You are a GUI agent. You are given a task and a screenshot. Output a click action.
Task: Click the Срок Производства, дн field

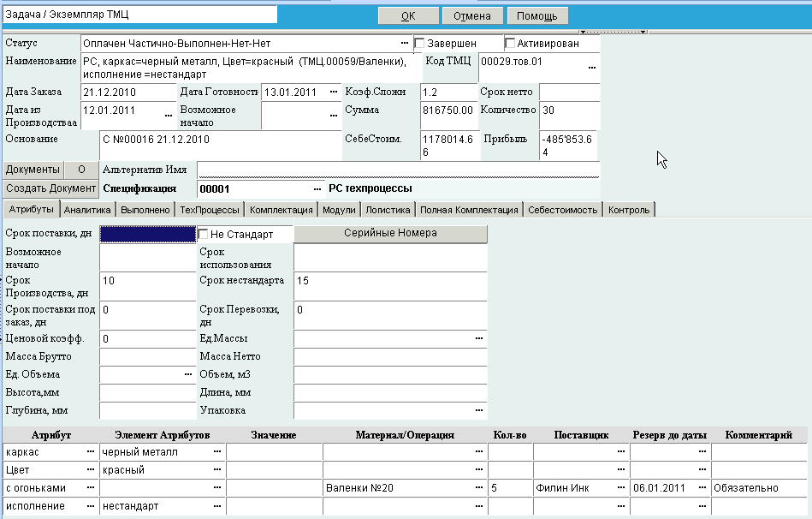(x=147, y=286)
